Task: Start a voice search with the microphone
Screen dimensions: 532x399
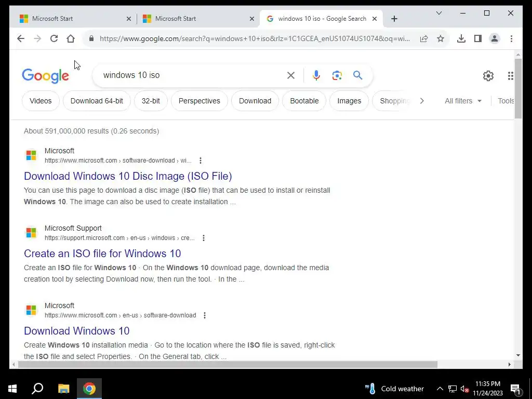Action: tap(316, 75)
